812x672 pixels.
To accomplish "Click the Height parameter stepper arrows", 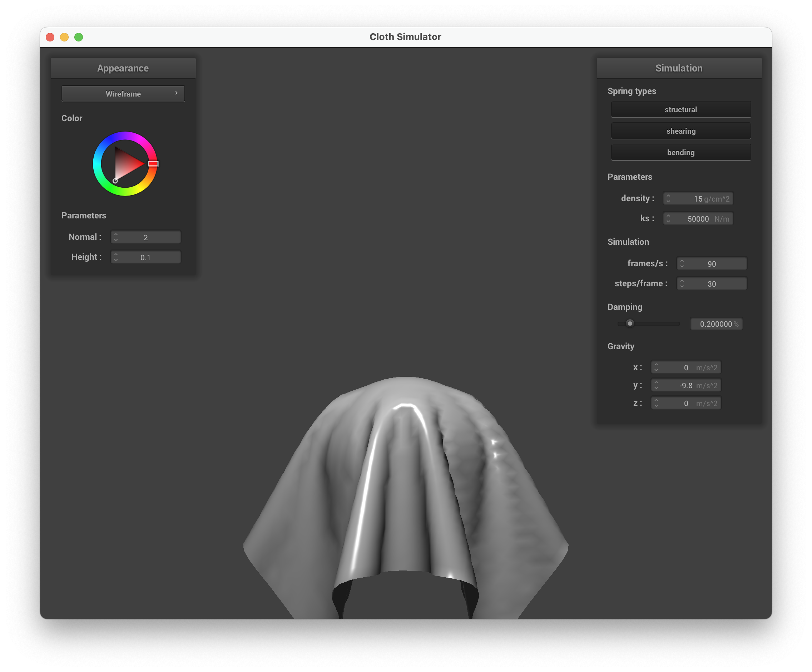I will 115,257.
